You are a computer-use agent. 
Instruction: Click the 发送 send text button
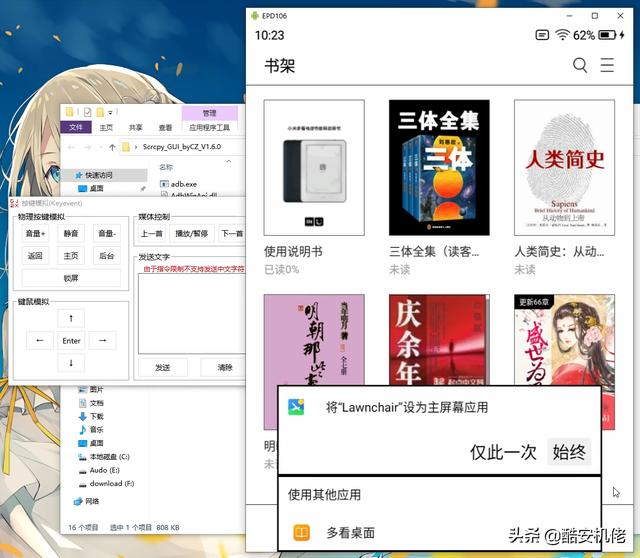coord(163,367)
